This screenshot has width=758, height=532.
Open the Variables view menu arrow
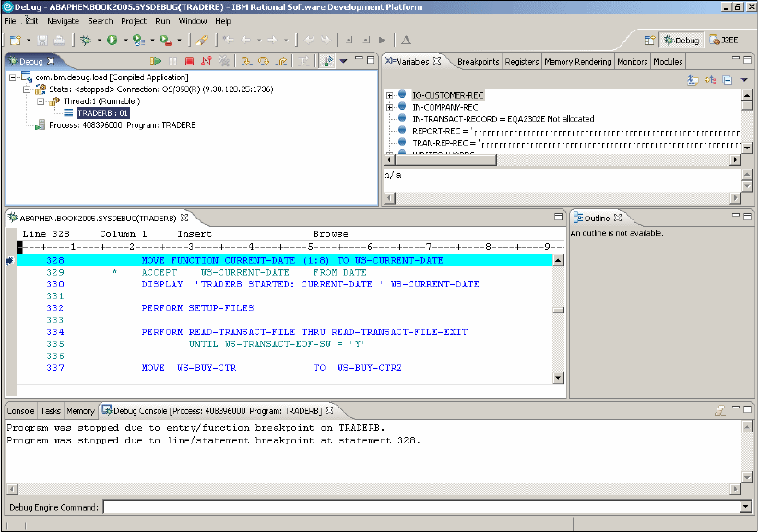(x=742, y=80)
